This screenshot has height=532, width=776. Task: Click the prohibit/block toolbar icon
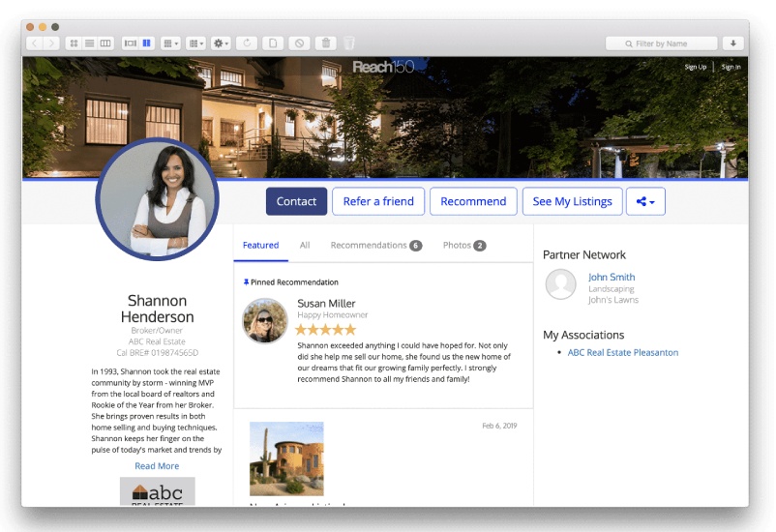pyautogui.click(x=300, y=44)
